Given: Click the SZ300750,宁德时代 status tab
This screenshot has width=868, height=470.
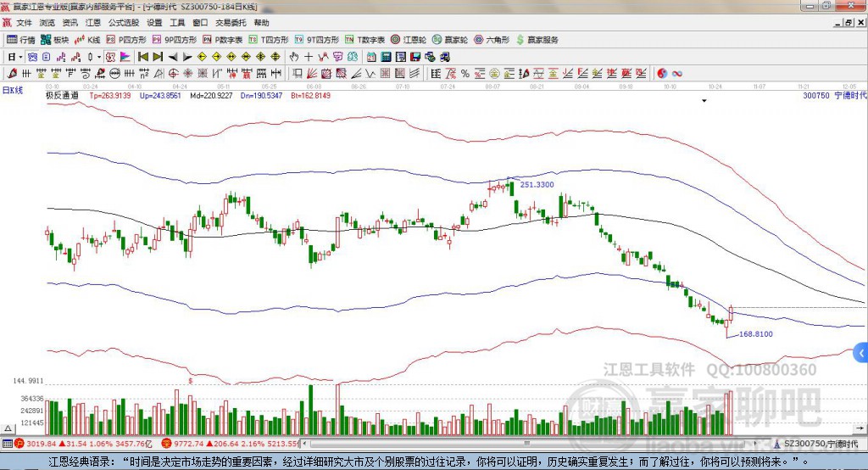Looking at the screenshot, I should 816,444.
